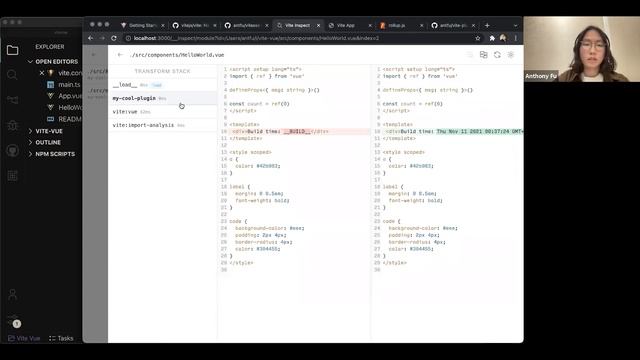Image resolution: width=640 pixels, height=360 pixels.
Task: Go forward with the browser forward arrow
Action: click(102, 38)
